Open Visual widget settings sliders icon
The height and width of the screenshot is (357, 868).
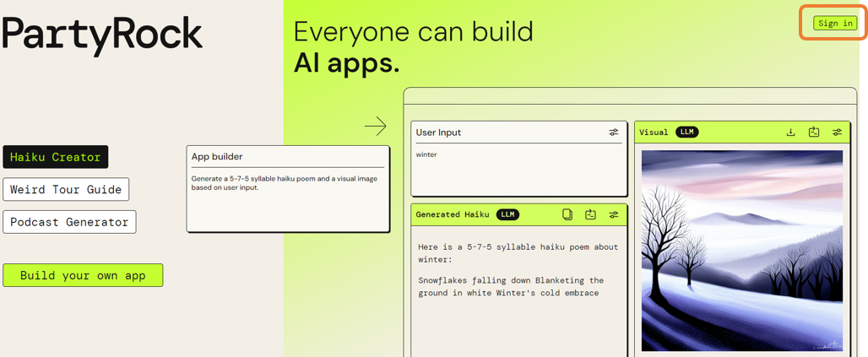point(837,133)
